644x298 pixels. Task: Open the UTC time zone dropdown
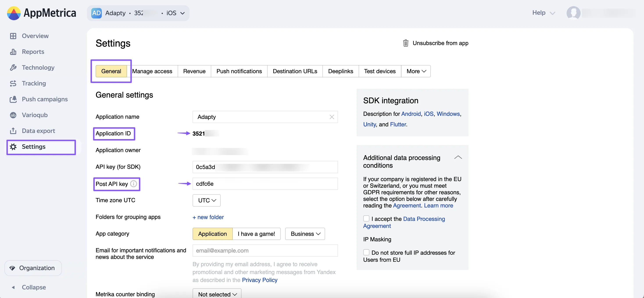[206, 200]
